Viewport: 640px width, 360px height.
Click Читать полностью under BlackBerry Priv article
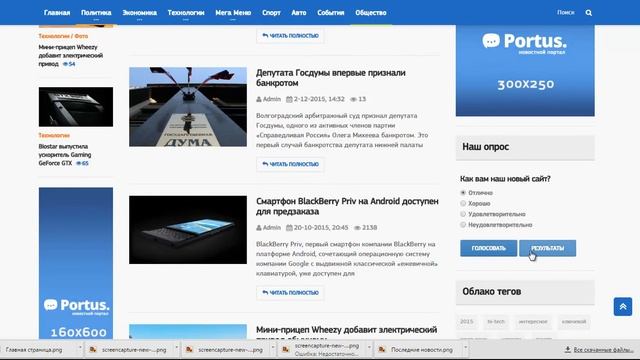290,293
